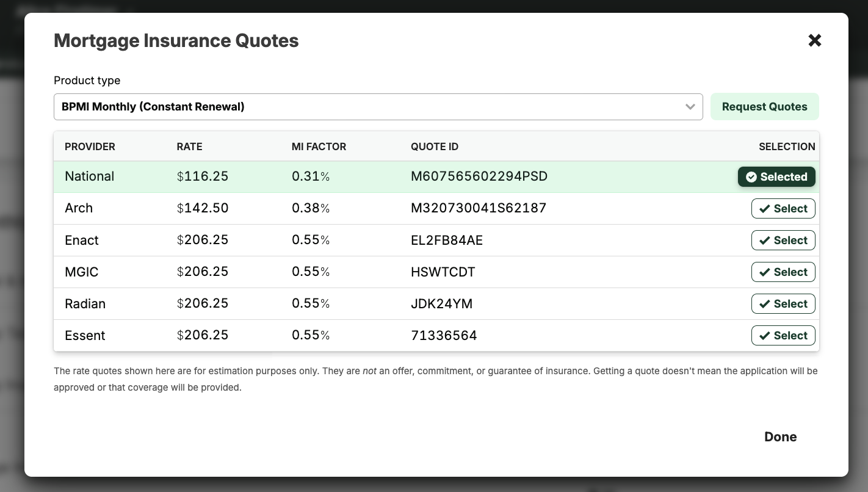This screenshot has width=868, height=492.
Task: Click the Request Quotes button
Action: click(764, 107)
